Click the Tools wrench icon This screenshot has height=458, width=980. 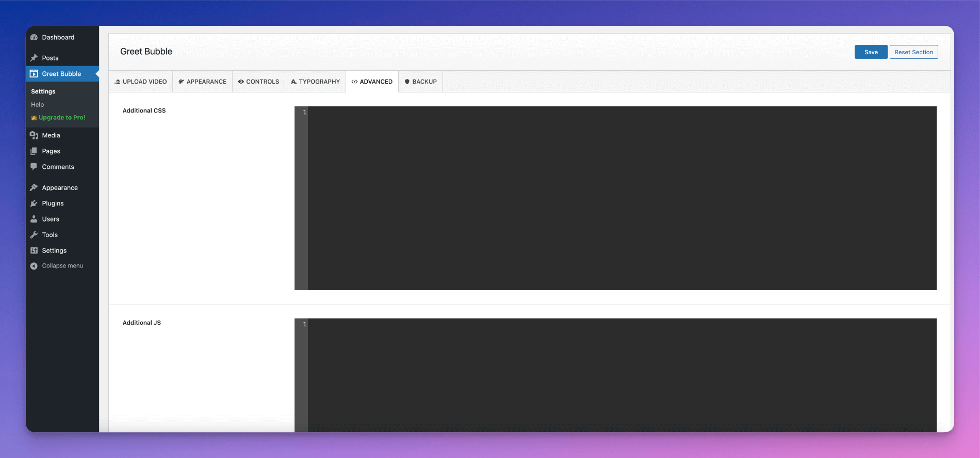pyautogui.click(x=34, y=235)
